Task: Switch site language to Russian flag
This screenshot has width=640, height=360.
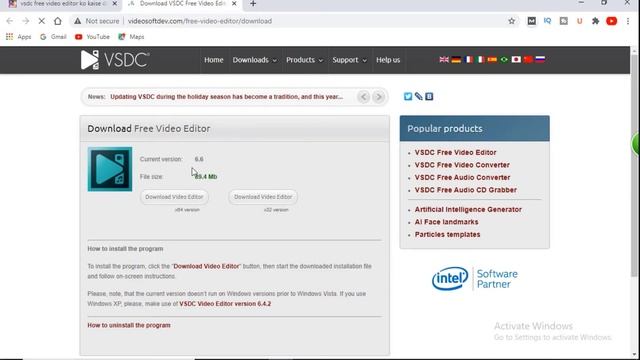Action: [540, 60]
